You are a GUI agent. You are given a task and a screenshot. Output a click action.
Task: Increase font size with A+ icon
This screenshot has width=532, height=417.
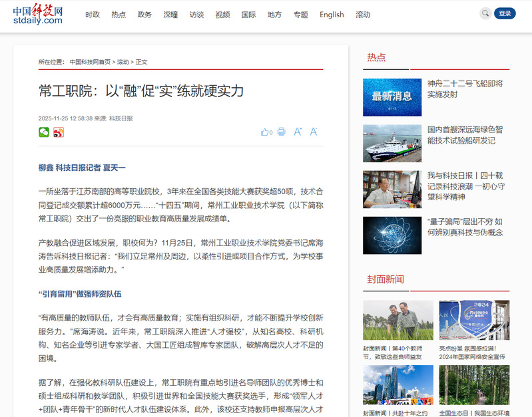click(298, 132)
